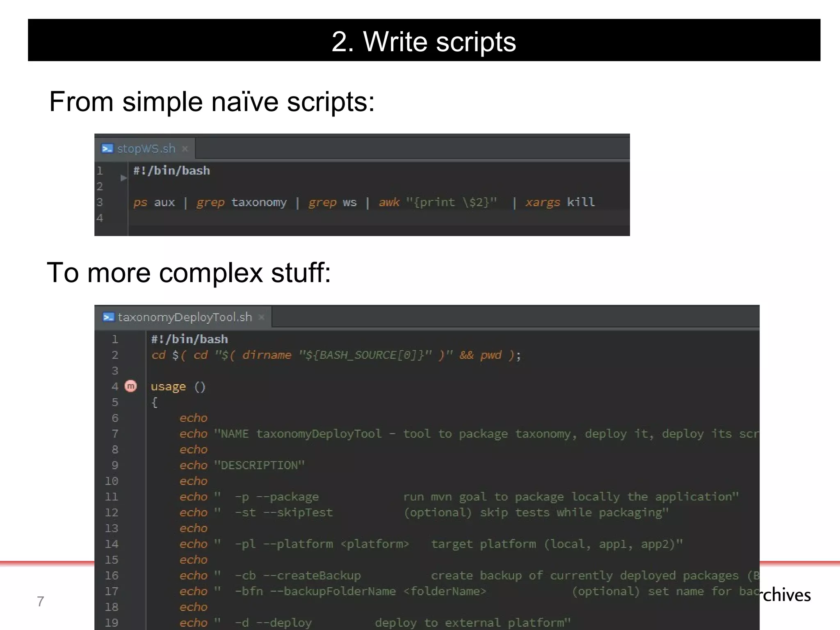Click the method marker icon beside usage ()
The width and height of the screenshot is (840, 630).
[x=130, y=386]
